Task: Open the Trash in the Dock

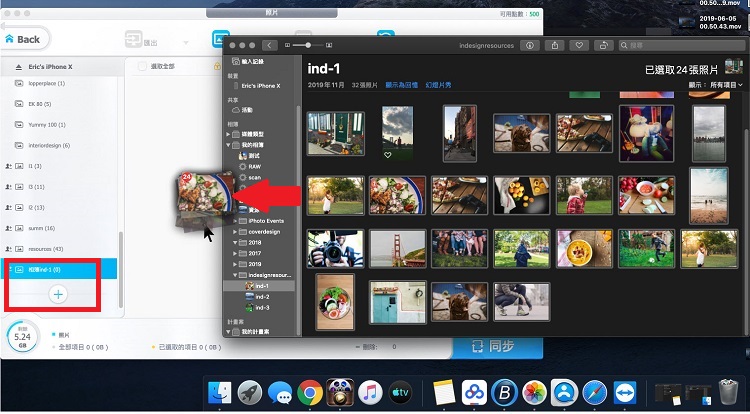Action: [728, 393]
